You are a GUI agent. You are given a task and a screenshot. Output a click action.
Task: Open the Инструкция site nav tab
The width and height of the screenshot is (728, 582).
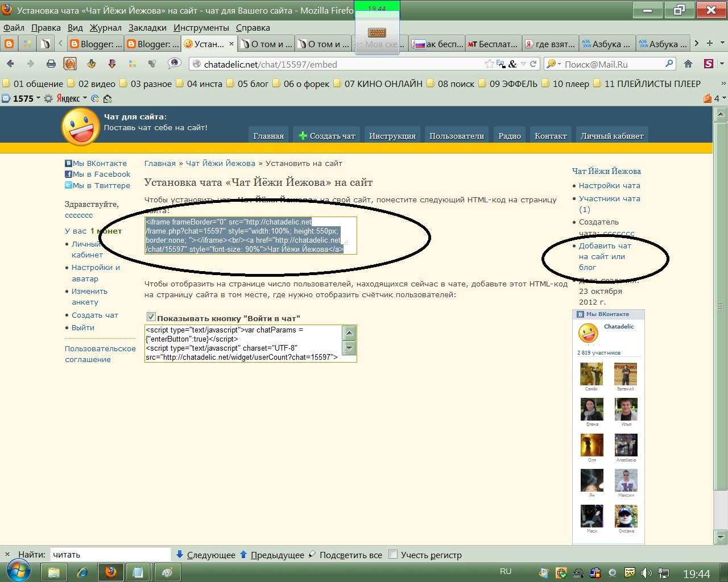pyautogui.click(x=392, y=136)
